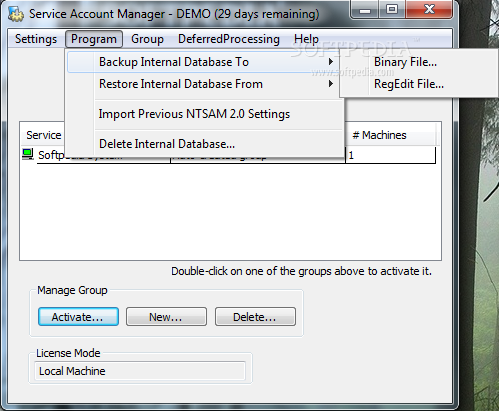Image resolution: width=499 pixels, height=411 pixels.
Task: Pick RegEdit File... from the submenu
Action: coord(418,84)
